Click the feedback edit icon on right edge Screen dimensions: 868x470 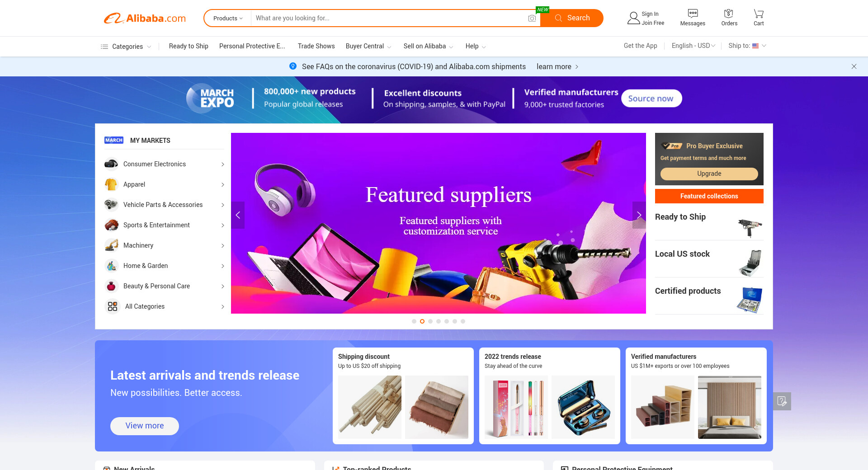click(782, 401)
